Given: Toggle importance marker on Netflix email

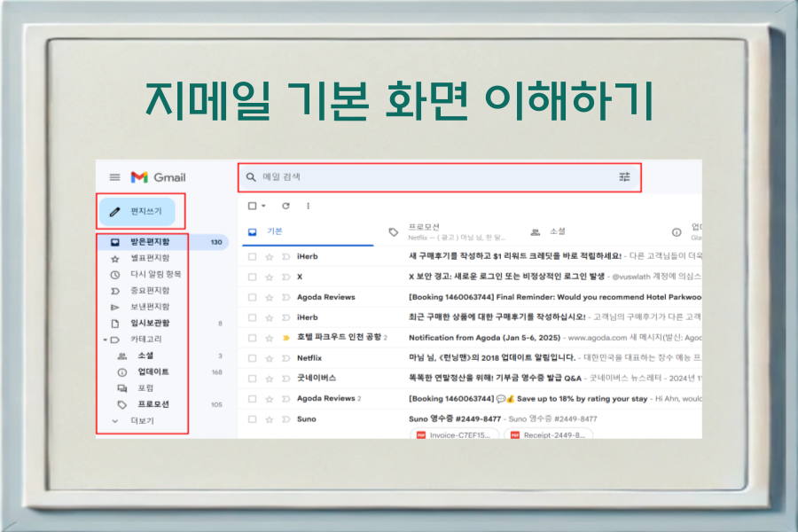Looking at the screenshot, I should tap(286, 358).
